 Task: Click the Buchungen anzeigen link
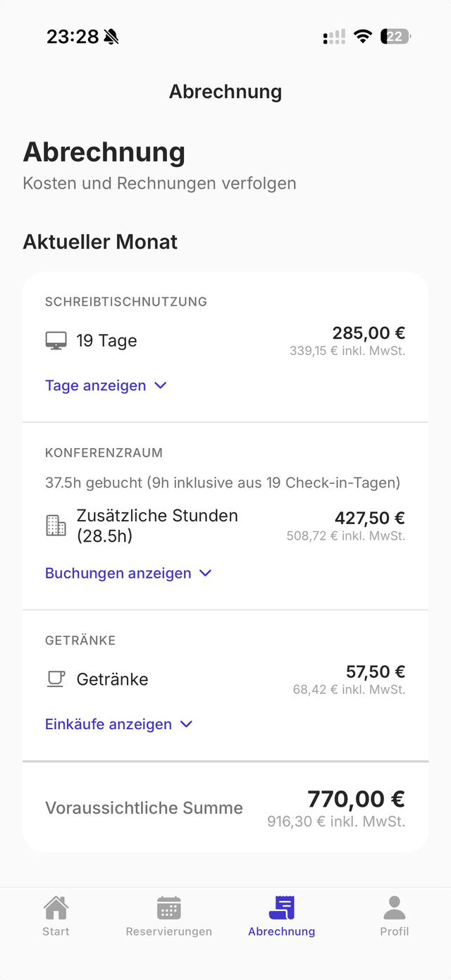click(118, 573)
